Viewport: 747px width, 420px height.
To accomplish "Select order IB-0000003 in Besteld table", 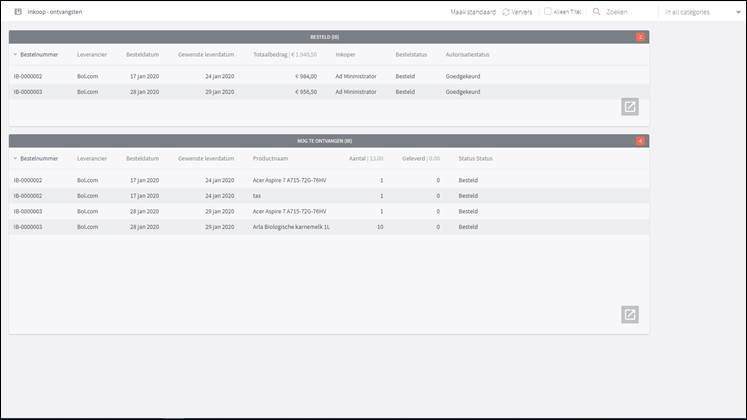I will click(28, 91).
